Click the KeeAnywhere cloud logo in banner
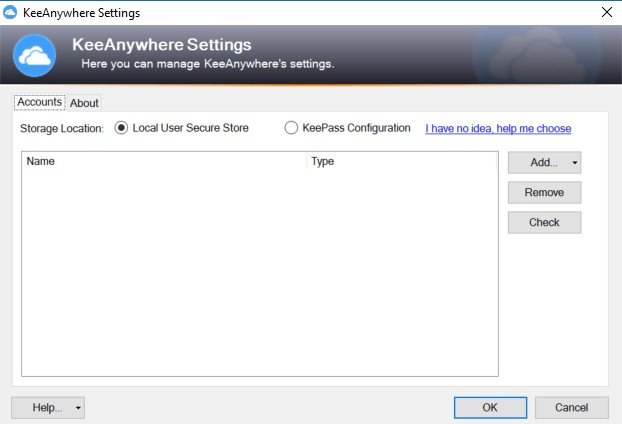 pyautogui.click(x=35, y=55)
